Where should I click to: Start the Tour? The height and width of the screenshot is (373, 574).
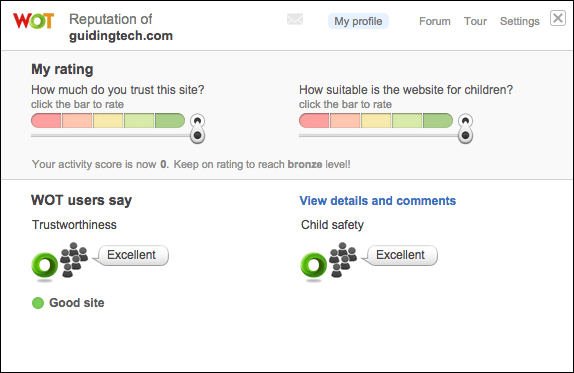475,21
